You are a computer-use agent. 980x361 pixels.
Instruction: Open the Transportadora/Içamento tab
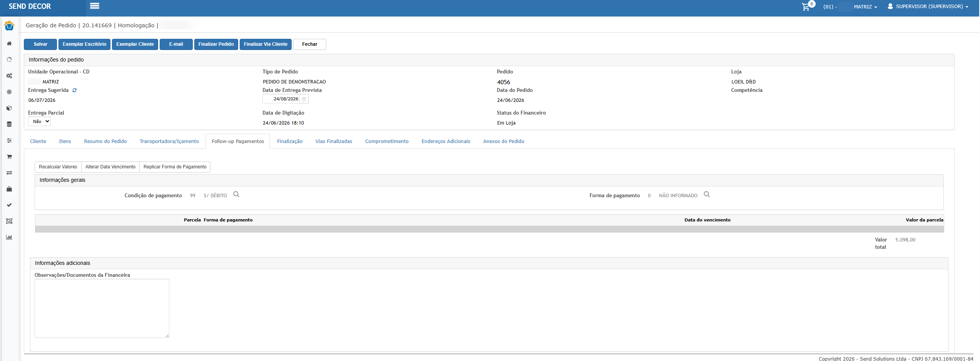pyautogui.click(x=169, y=141)
